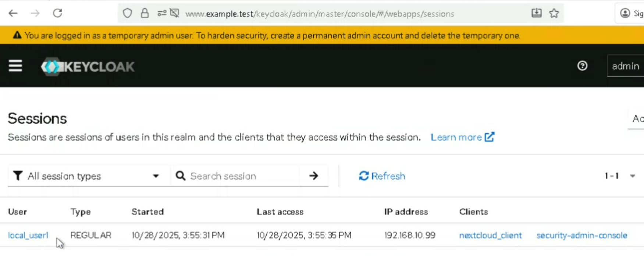Open the help question mark icon
The height and width of the screenshot is (256, 644).
click(x=582, y=66)
